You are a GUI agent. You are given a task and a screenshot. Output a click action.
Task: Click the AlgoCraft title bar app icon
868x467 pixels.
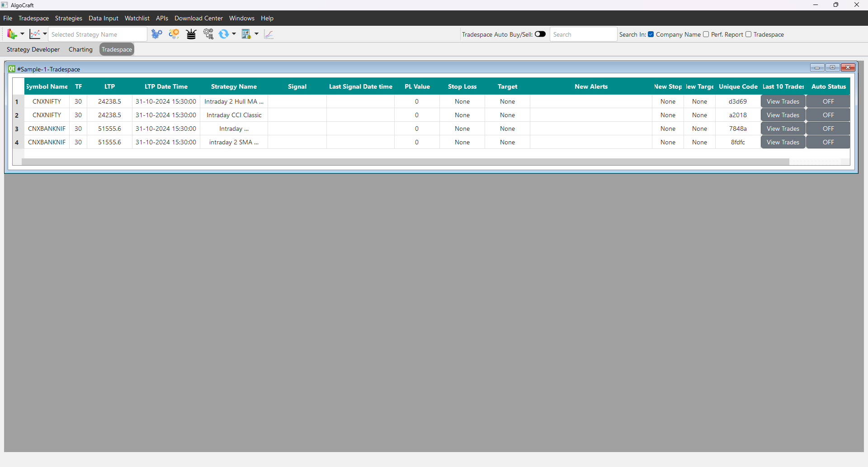click(5, 5)
